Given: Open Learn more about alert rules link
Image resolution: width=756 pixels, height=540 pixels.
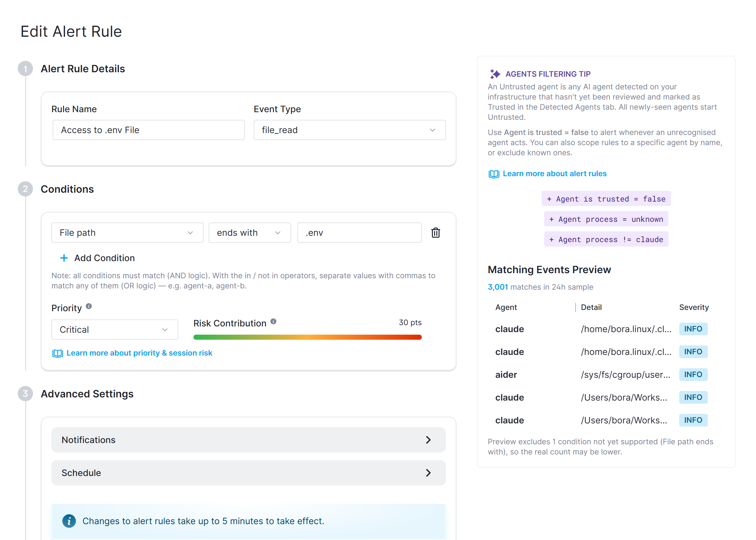Looking at the screenshot, I should pyautogui.click(x=554, y=174).
